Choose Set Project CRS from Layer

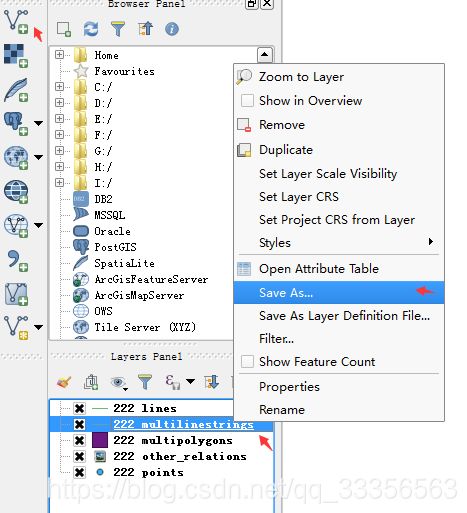click(339, 220)
